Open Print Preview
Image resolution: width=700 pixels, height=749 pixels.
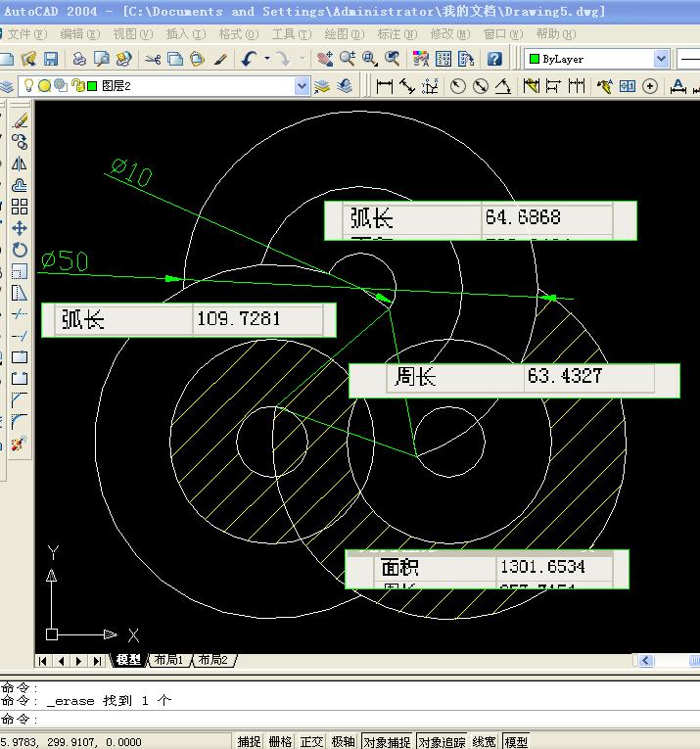(101, 59)
